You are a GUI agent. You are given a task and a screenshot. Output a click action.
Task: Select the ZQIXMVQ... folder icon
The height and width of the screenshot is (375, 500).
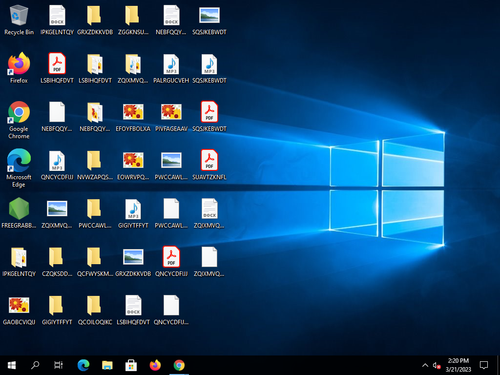(x=133, y=68)
